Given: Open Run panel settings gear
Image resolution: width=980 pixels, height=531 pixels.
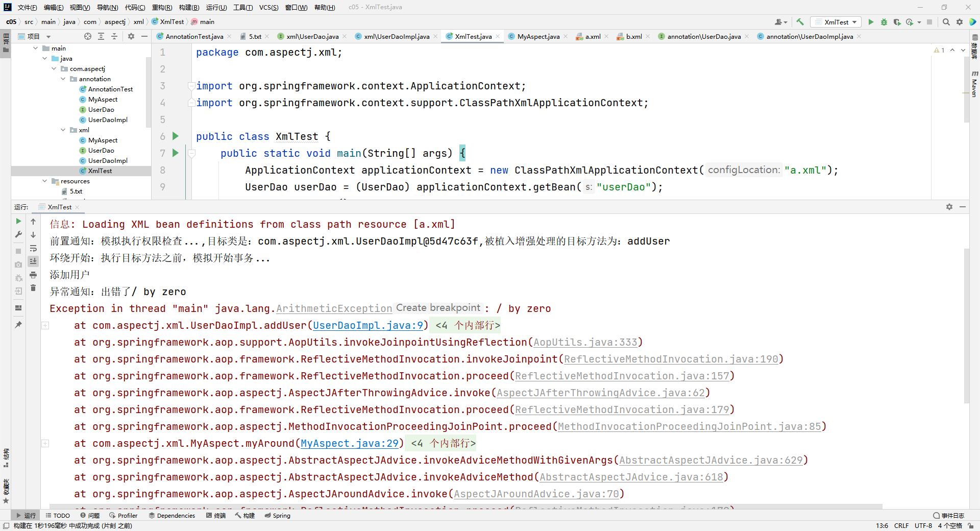Looking at the screenshot, I should tap(949, 207).
